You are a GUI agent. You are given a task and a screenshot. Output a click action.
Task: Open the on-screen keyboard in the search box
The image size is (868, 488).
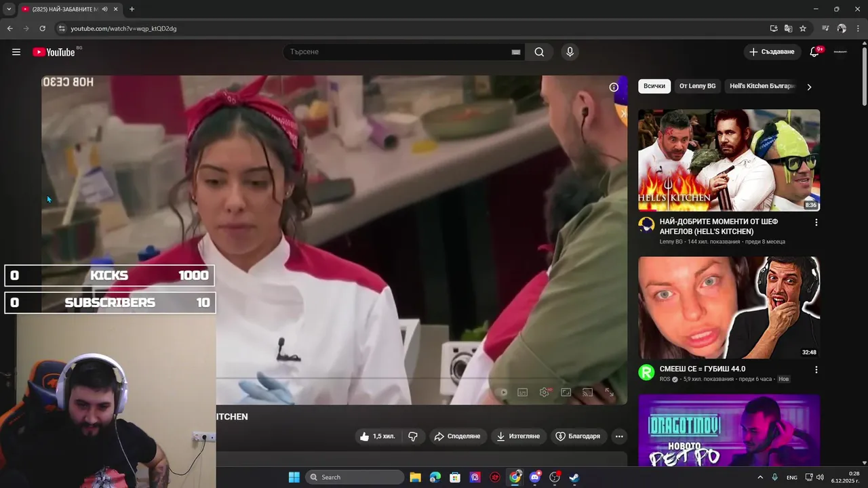(515, 52)
